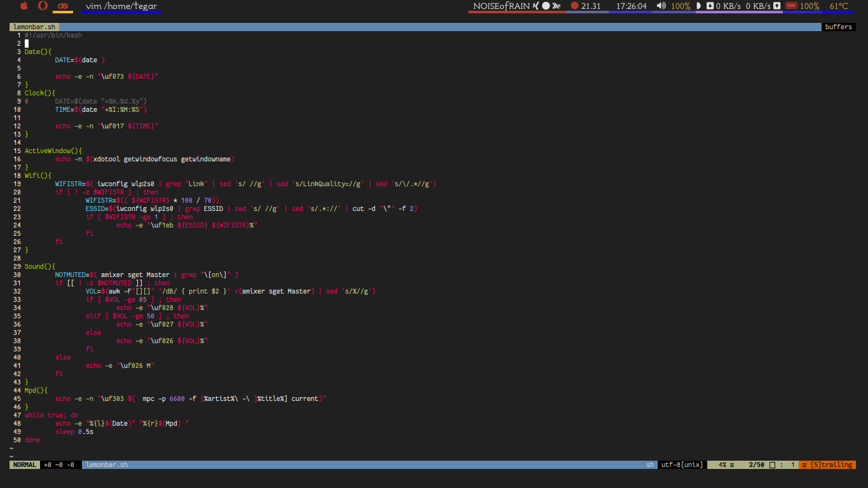The image size is (868, 488).
Task: Click the skip-track icon next to NOISEofRAIN
Action: coord(557,6)
